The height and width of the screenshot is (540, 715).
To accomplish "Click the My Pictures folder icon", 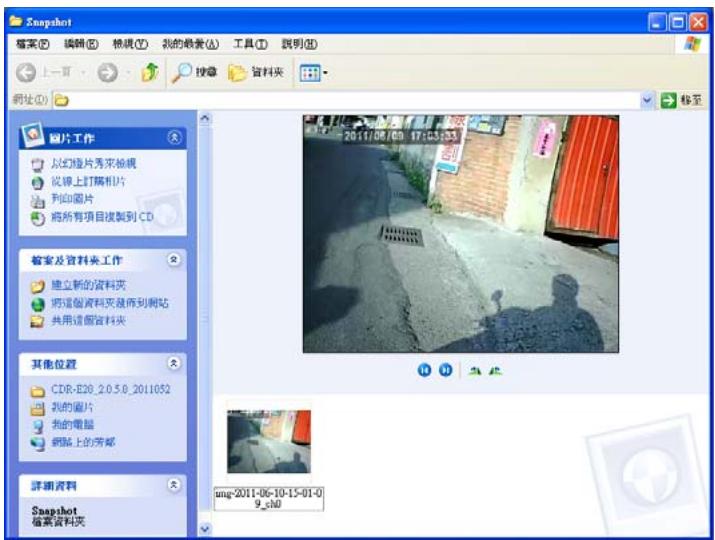I will coord(37,408).
